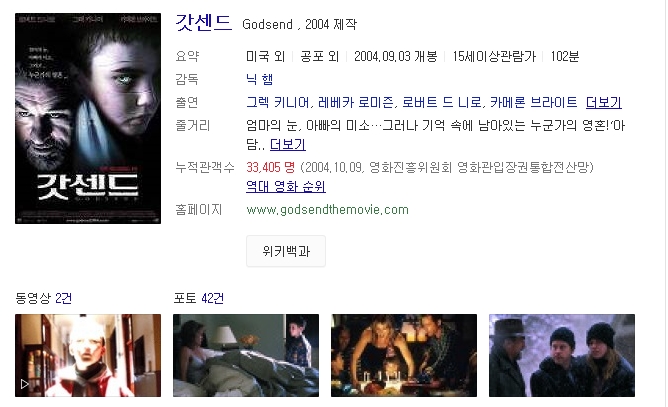
Task: Select the 공포 외 genre link
Action: point(320,56)
